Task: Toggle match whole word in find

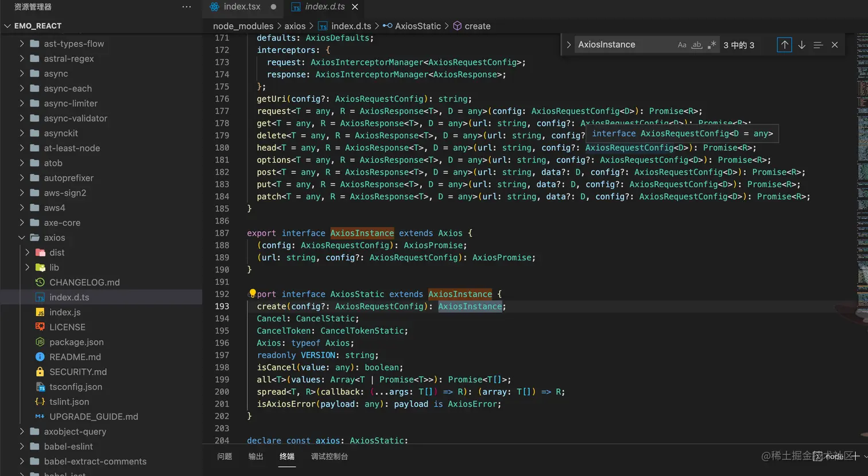Action: pyautogui.click(x=696, y=45)
